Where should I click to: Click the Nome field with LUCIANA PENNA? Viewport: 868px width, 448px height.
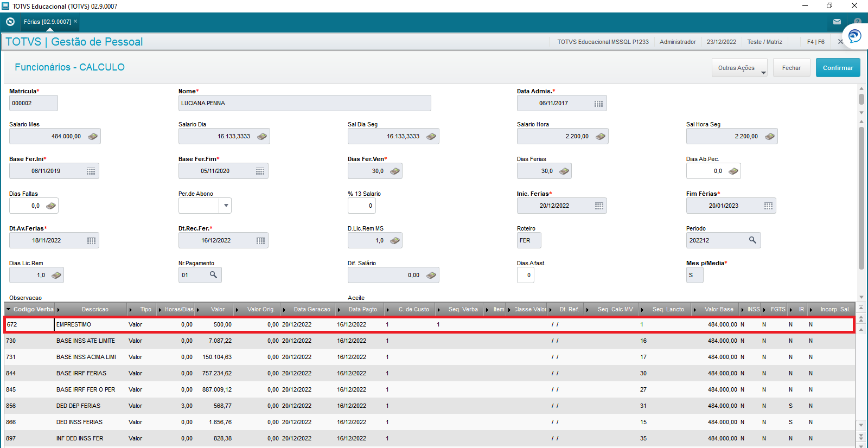coord(305,103)
